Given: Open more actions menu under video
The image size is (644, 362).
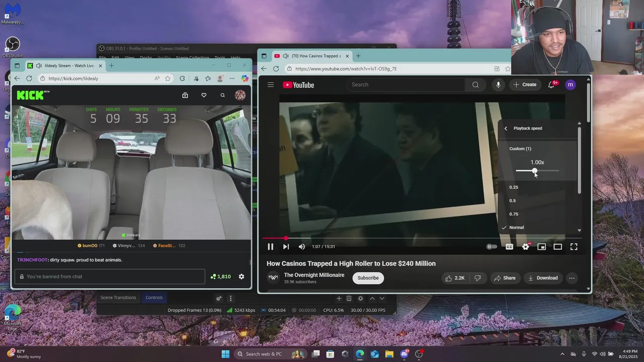Looking at the screenshot, I should pos(572,278).
